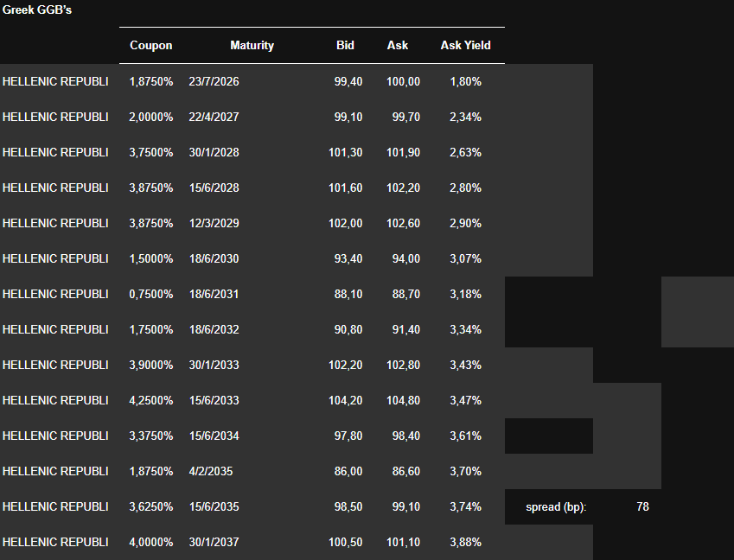Select the 'spread (bp):' label
Viewport: 734px width, 560px height.
(x=556, y=507)
